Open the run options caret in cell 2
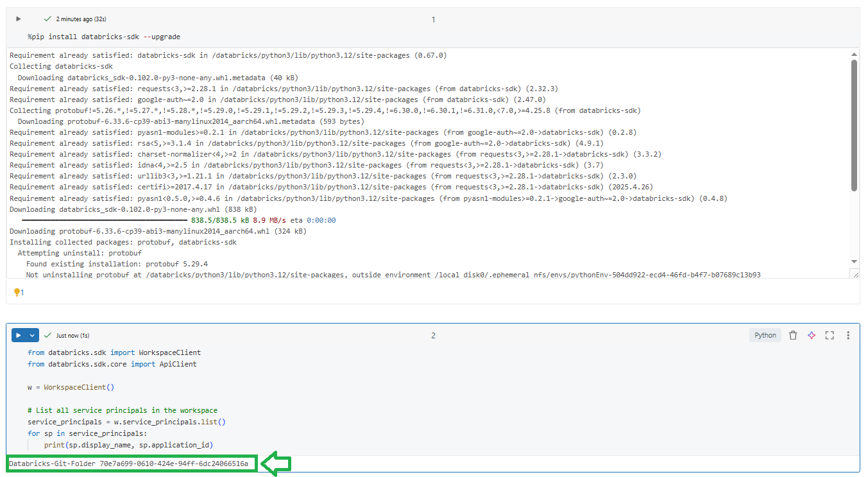Viewport: 868px width, 477px height. point(32,335)
